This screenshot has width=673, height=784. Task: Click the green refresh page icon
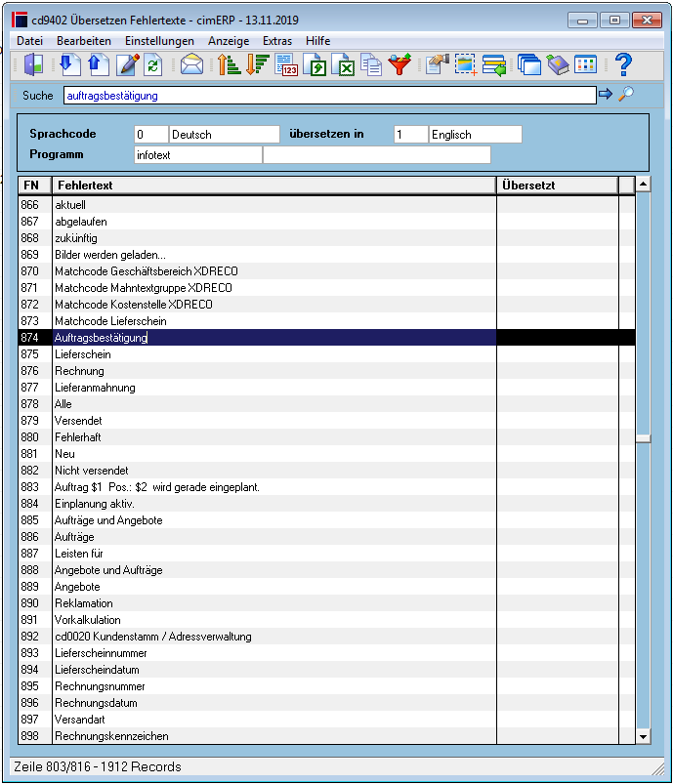coord(153,65)
